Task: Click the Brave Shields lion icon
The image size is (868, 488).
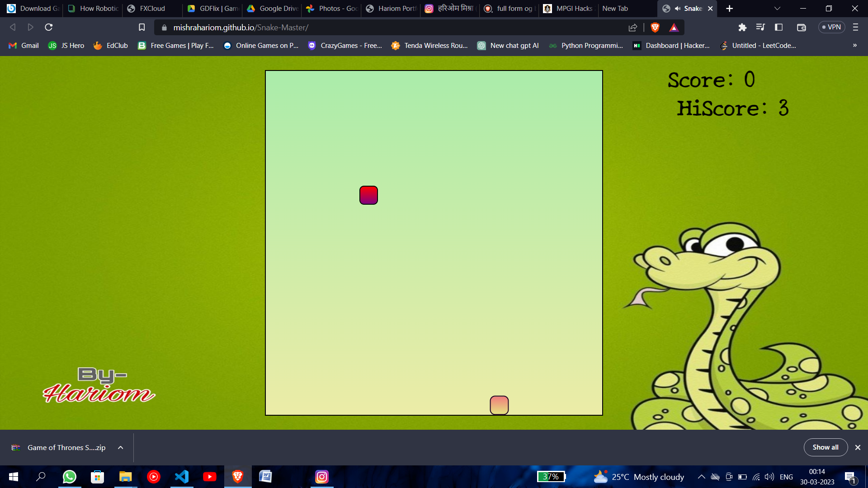Action: pos(655,28)
